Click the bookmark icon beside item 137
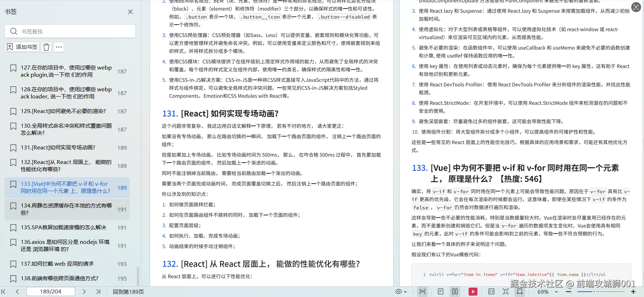Viewport: 644px width, 297px height. [13, 264]
